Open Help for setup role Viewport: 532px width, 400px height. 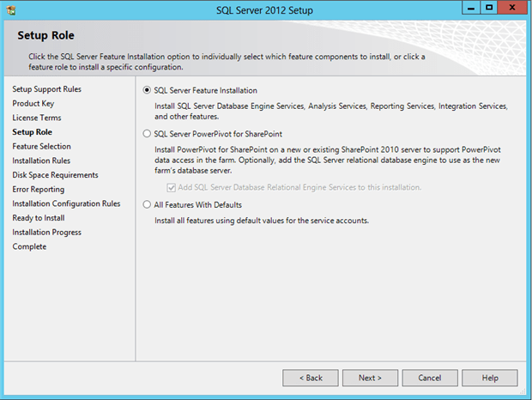(x=490, y=378)
